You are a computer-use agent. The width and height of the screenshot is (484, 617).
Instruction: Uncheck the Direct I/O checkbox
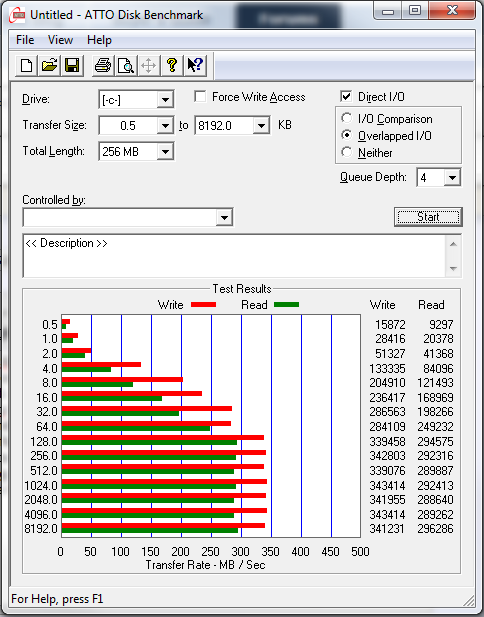click(x=346, y=96)
